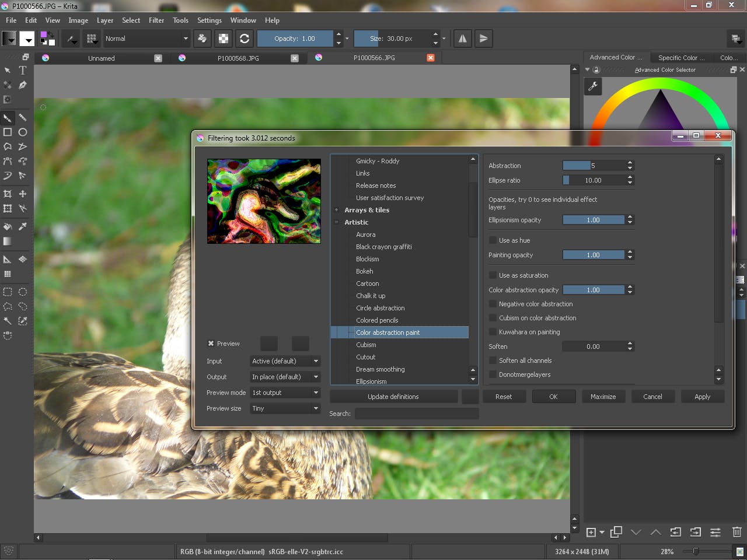Click the Delete Layer trash icon

coord(736,532)
